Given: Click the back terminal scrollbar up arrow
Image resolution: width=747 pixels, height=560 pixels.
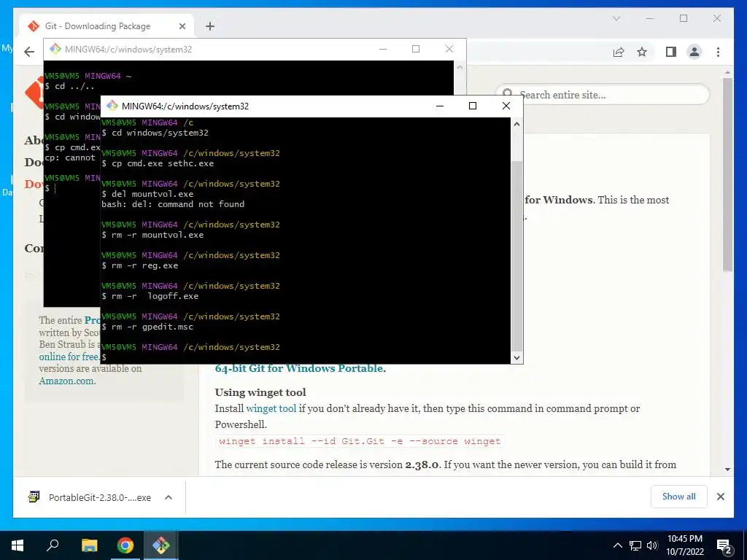Looking at the screenshot, I should click(x=460, y=67).
